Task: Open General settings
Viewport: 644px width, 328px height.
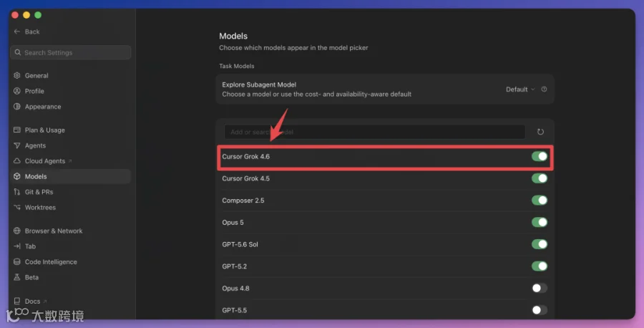Action: [71, 76]
